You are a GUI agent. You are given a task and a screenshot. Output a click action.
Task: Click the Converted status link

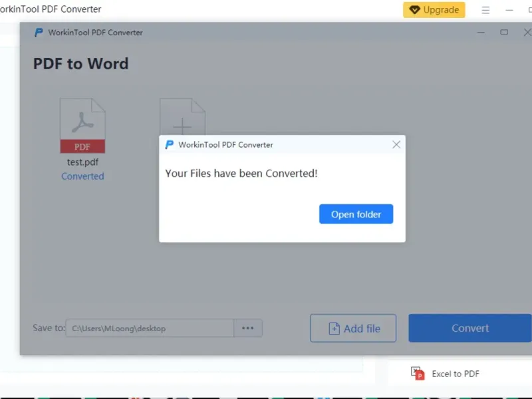(82, 176)
